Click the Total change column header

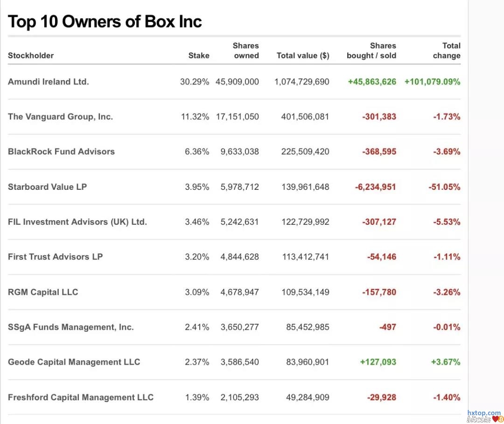(x=447, y=51)
